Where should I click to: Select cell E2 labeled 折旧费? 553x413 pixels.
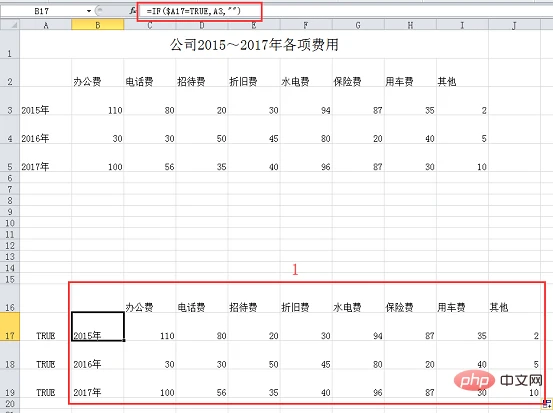coord(254,73)
